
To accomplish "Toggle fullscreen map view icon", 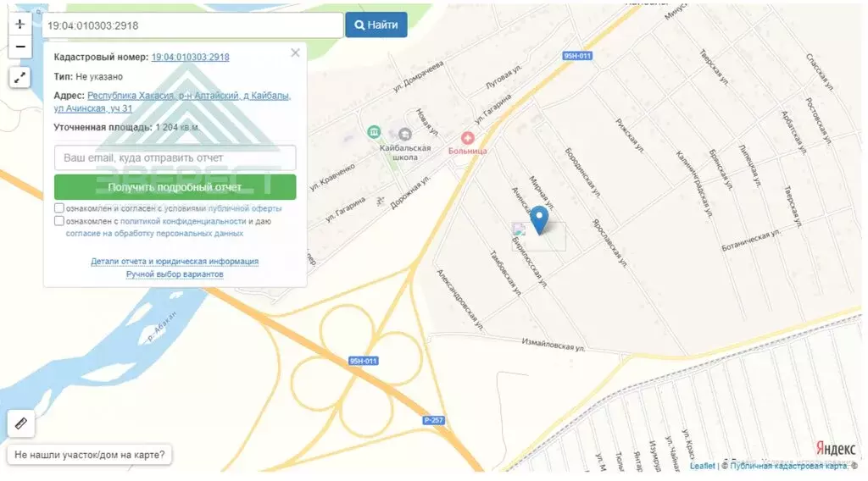I will coord(20,78).
